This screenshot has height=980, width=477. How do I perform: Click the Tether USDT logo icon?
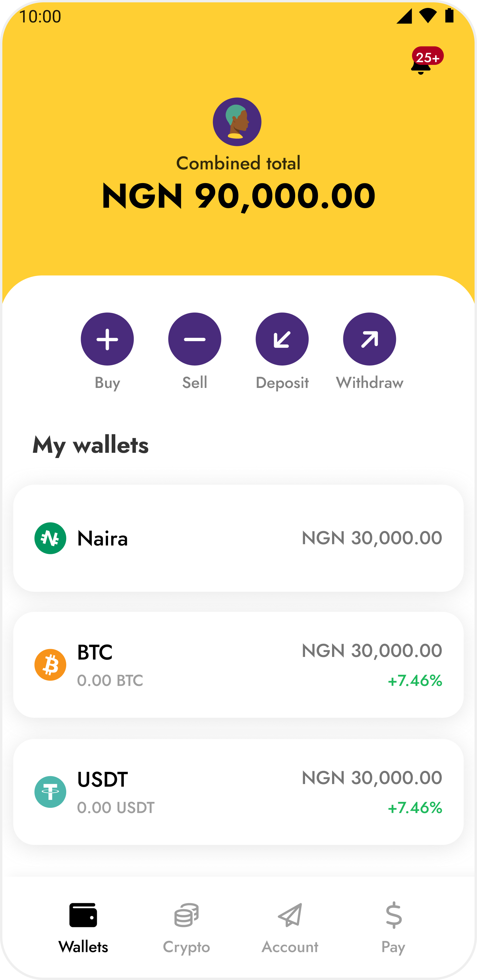(x=50, y=792)
